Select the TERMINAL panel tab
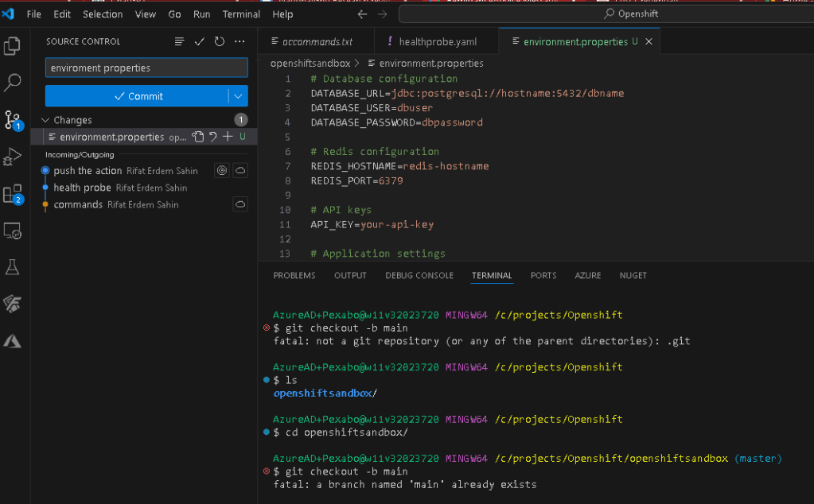This screenshot has height=504, width=814. 492,275
